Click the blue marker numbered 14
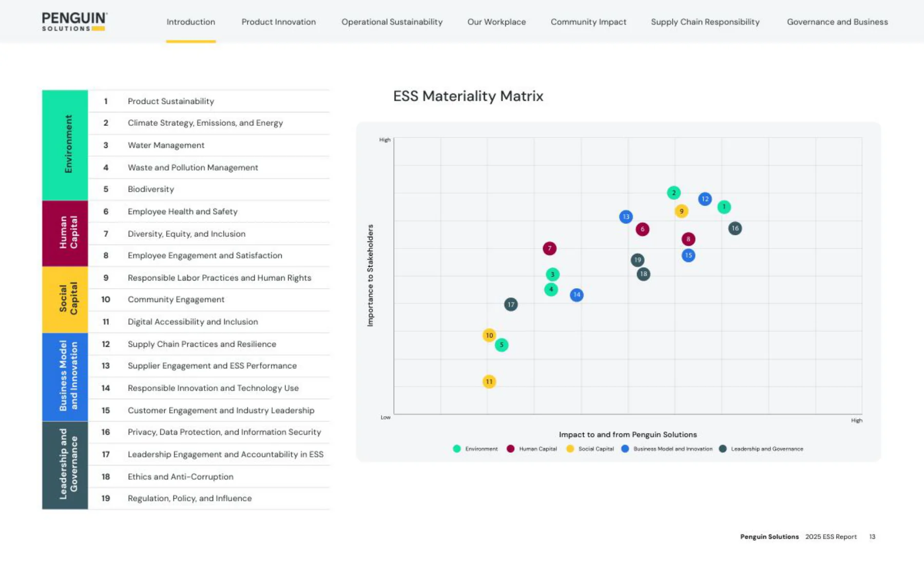Viewport: 924px width, 562px height. (576, 295)
